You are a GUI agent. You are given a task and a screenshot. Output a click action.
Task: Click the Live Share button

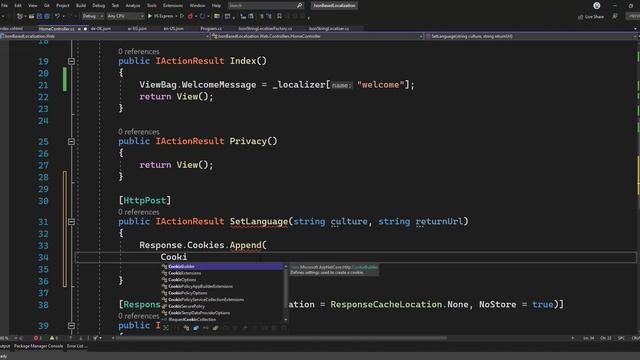pyautogui.click(x=591, y=17)
